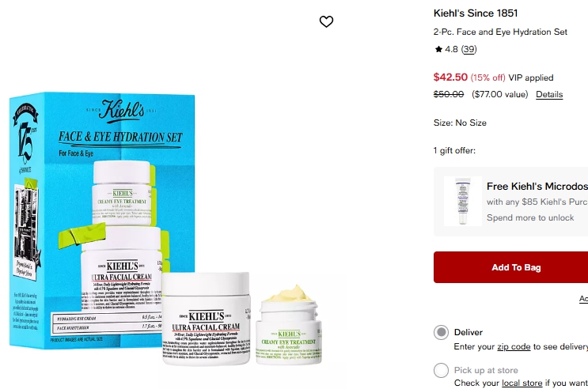
Task: Enlarge the blue Hydration Set box image
Action: (102, 221)
